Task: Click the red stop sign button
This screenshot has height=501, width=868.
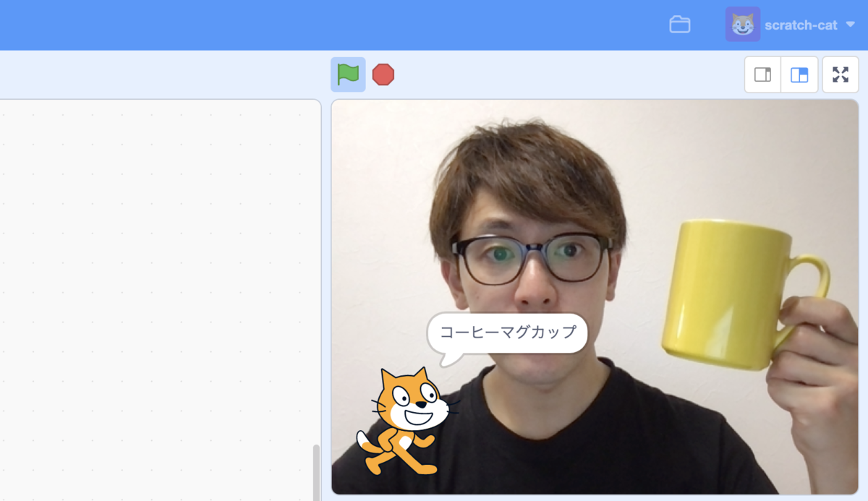Action: pos(383,74)
